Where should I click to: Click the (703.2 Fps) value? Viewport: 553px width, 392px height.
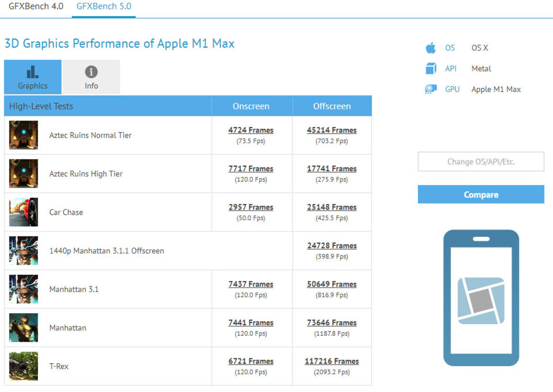click(x=332, y=141)
